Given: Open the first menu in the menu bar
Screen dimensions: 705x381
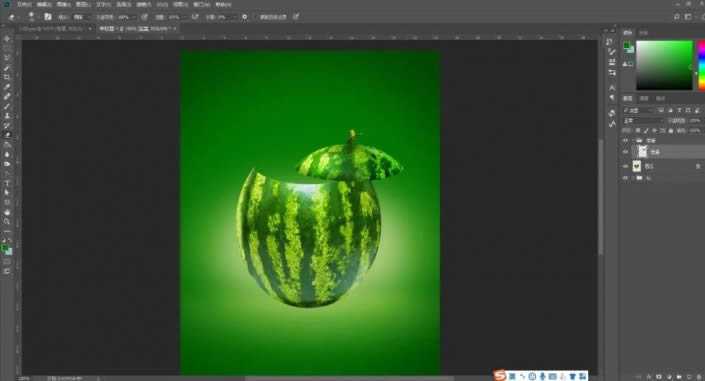Looking at the screenshot, I should click(x=24, y=4).
